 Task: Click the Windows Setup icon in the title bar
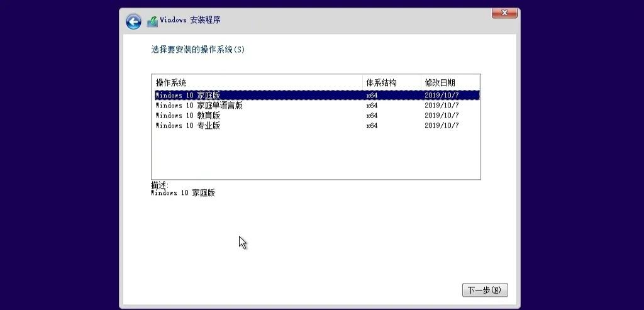(x=152, y=21)
